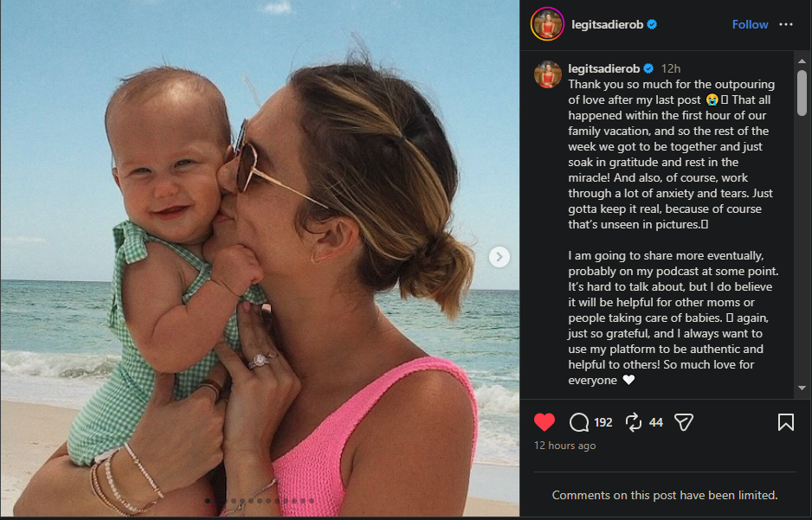Click the 44 reposts count
This screenshot has height=520, width=812.
(656, 422)
